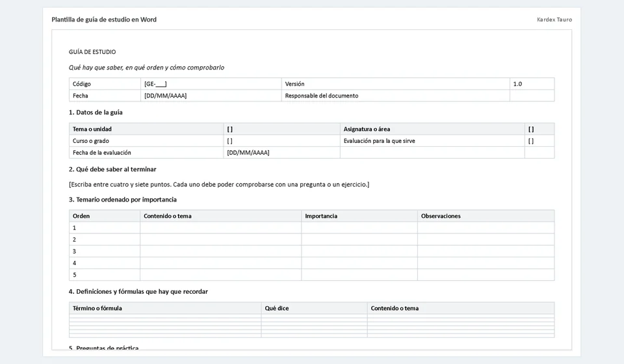Click the '[ ]' placeholder beside 'Evaluación para la que sirve'
The width and height of the screenshot is (624, 364).
click(x=539, y=141)
